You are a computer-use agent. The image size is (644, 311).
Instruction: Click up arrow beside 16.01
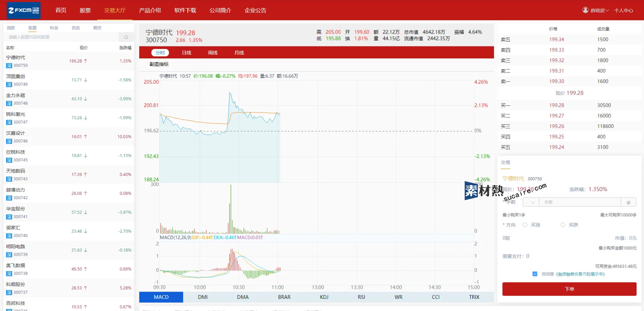coord(86,137)
